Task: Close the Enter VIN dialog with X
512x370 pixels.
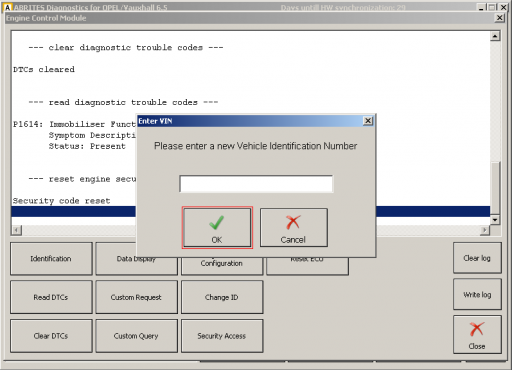Action: (x=368, y=121)
